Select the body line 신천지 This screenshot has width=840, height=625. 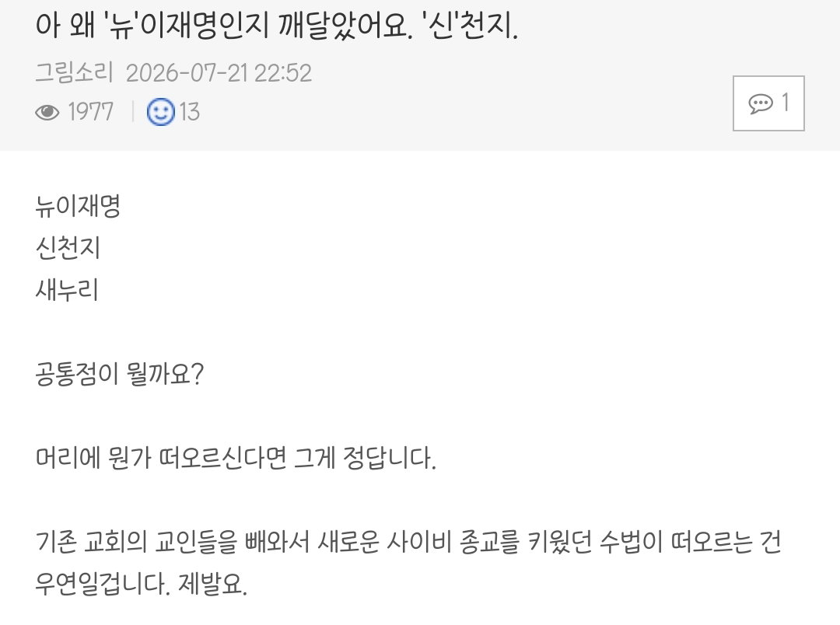pyautogui.click(x=68, y=247)
